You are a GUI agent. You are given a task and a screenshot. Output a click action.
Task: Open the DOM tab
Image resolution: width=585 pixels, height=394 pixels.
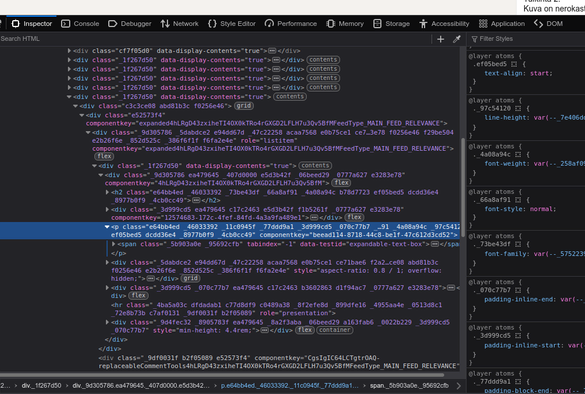coord(548,24)
